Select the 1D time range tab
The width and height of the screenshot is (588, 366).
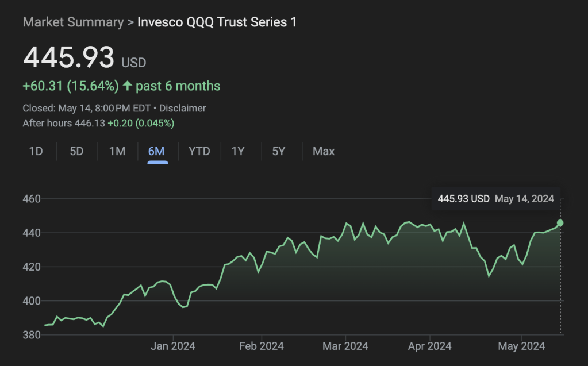coord(36,152)
